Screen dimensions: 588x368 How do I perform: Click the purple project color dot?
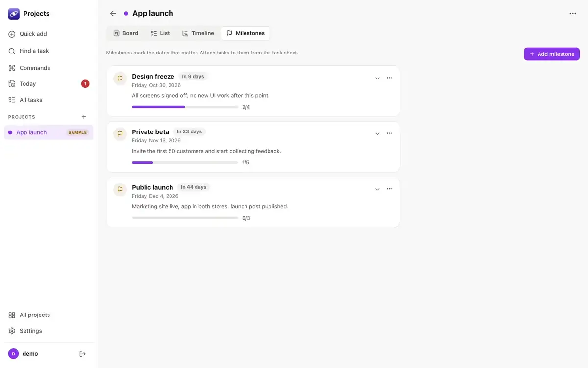tap(126, 13)
